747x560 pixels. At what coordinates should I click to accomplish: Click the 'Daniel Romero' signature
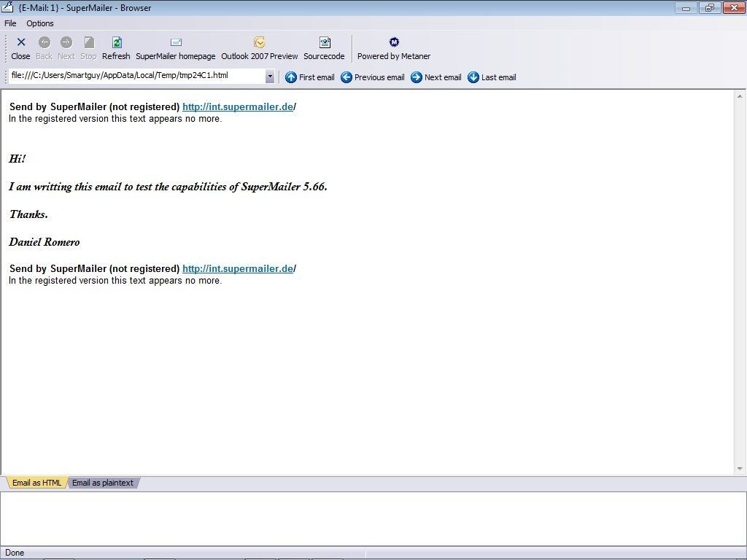coord(44,242)
